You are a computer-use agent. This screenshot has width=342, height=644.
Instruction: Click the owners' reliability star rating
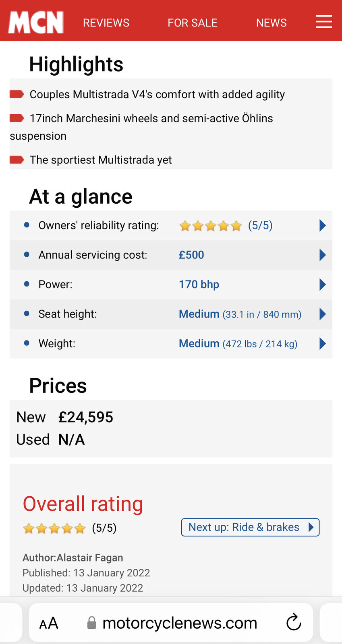click(210, 226)
